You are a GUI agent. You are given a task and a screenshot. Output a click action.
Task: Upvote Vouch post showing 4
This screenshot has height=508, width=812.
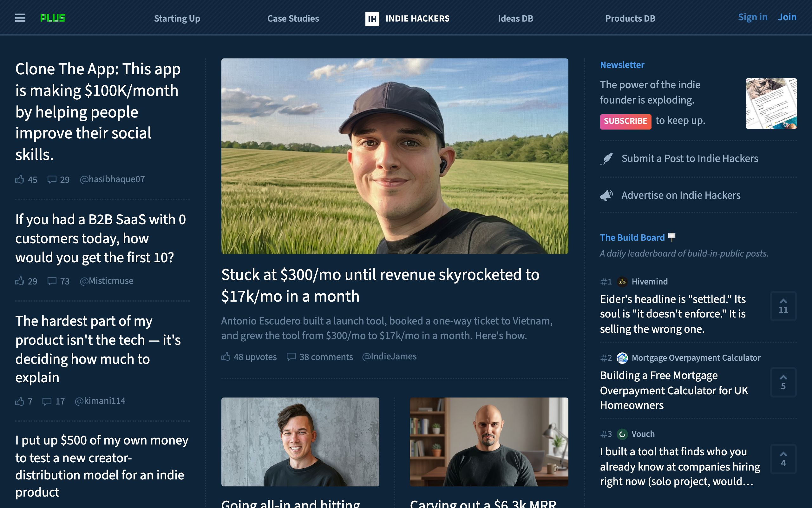[783, 459]
